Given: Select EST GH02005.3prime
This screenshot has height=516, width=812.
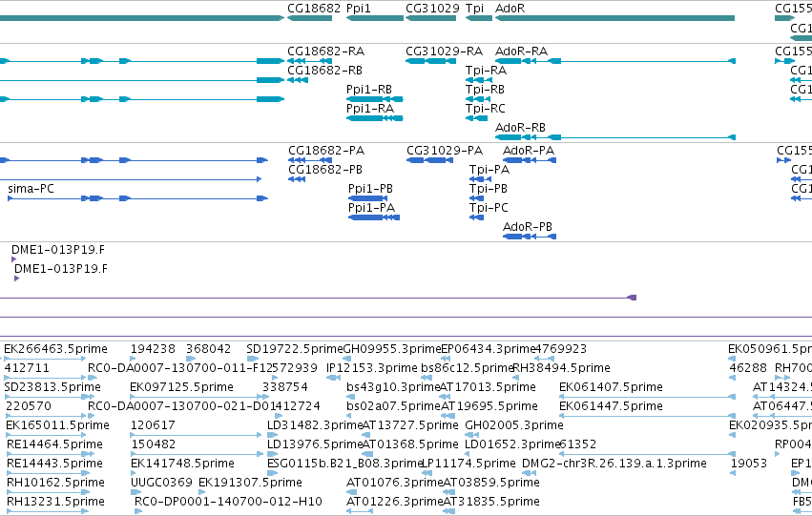Looking at the screenshot, I should click(x=471, y=435).
